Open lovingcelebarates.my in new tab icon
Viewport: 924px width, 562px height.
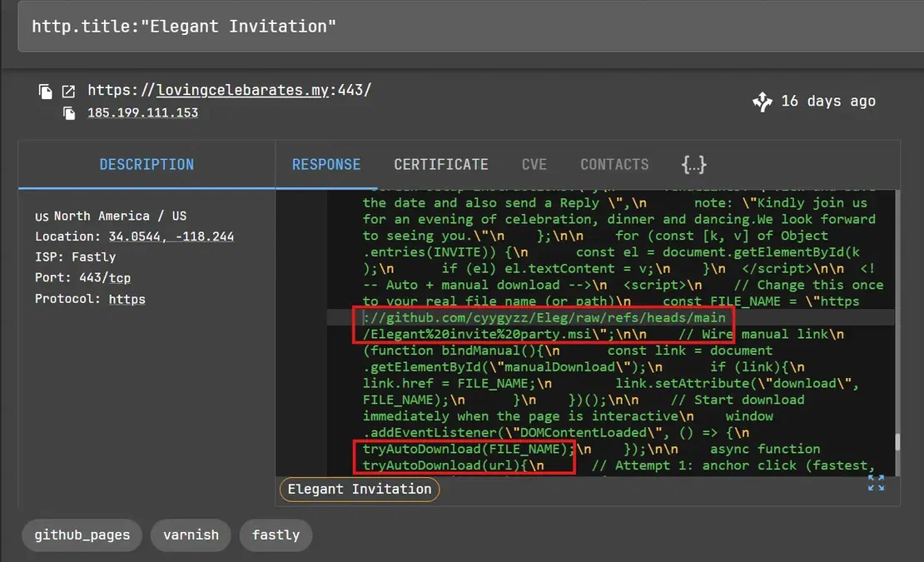pyautogui.click(x=68, y=92)
